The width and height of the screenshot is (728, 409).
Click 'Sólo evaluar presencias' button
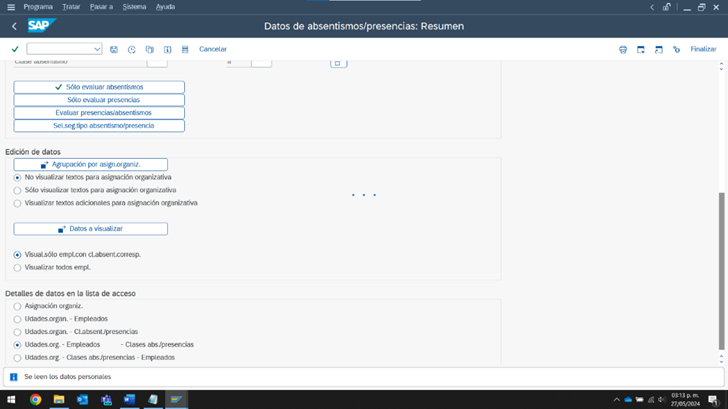99,100
